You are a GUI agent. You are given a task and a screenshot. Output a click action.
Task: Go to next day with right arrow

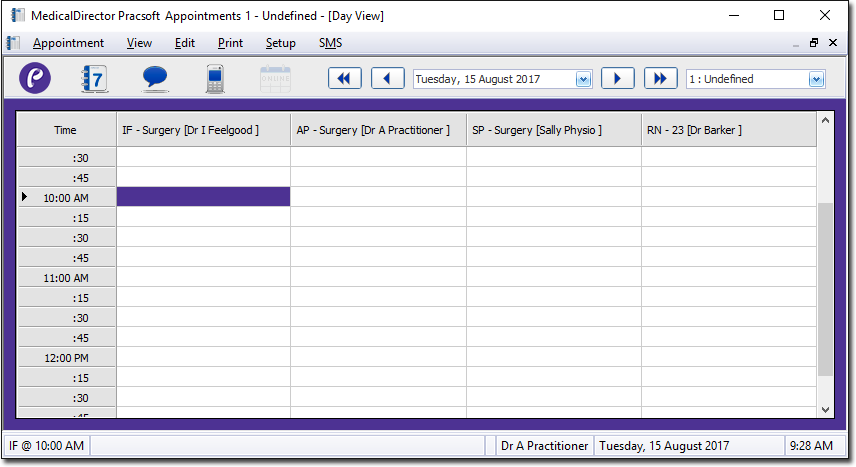click(617, 79)
